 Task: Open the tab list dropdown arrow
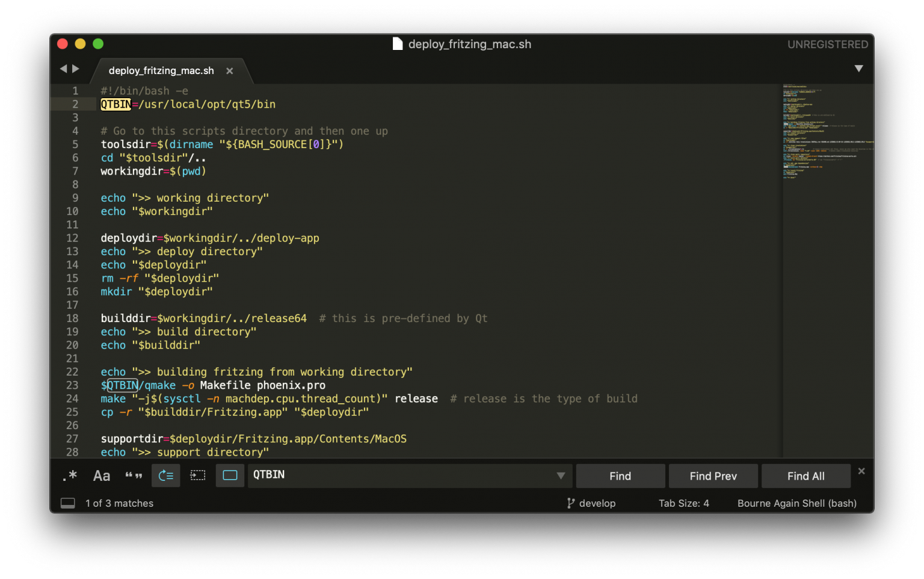point(859,69)
